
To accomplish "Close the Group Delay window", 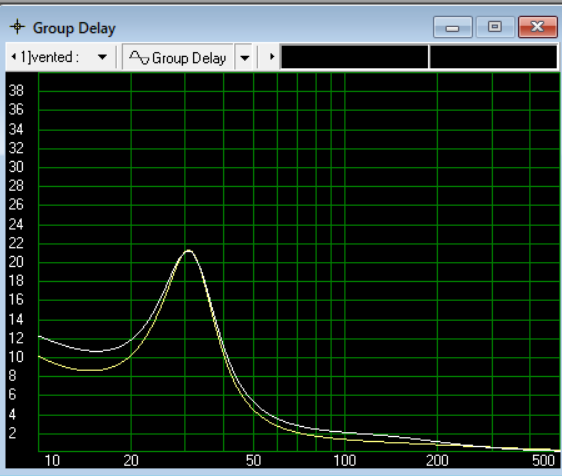I will (538, 27).
